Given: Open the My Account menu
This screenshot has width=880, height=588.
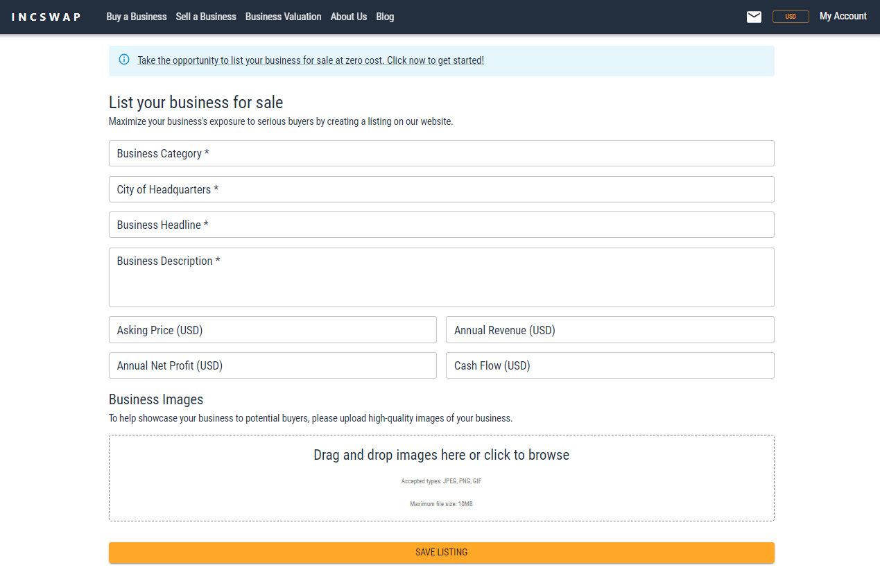Looking at the screenshot, I should point(843,16).
